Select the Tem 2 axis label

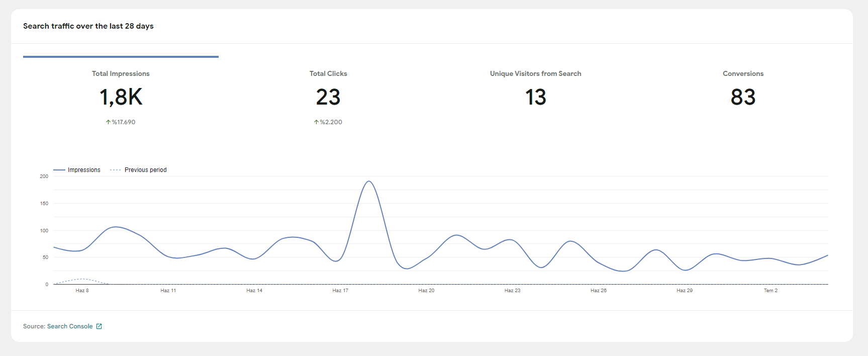(x=770, y=291)
